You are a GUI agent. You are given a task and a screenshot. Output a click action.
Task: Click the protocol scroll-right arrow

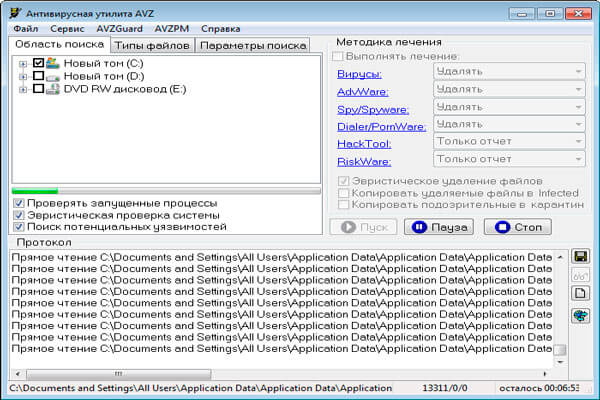click(545, 374)
